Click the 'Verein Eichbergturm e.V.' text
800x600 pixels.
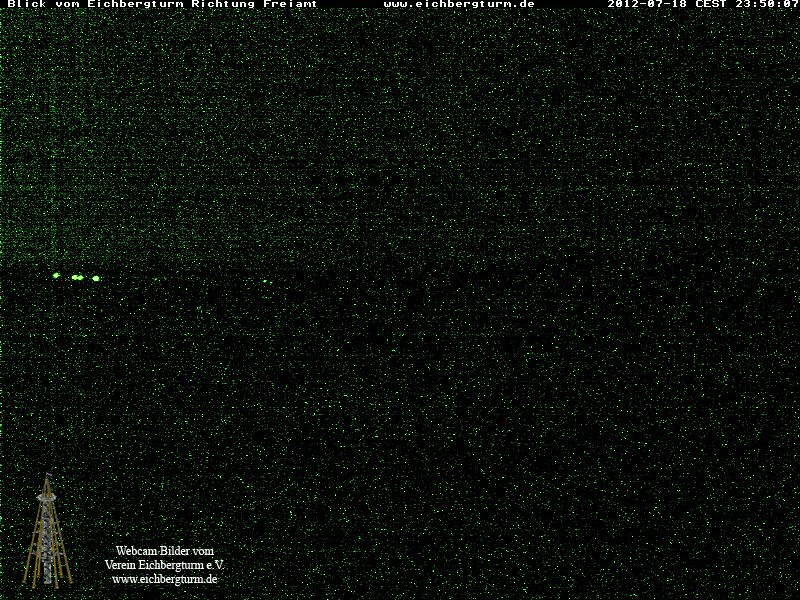pos(164,565)
